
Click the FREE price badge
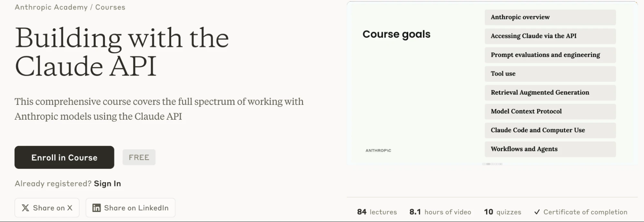[x=139, y=157]
